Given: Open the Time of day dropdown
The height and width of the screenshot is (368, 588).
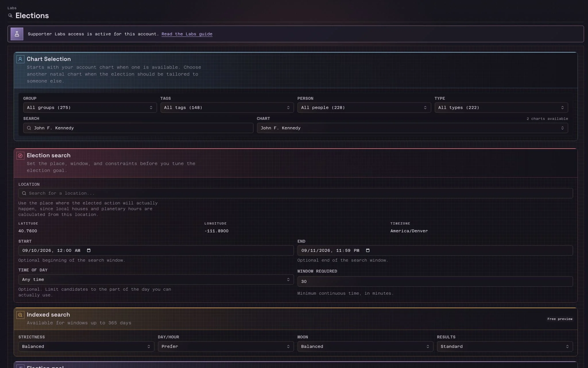Looking at the screenshot, I should [156, 279].
